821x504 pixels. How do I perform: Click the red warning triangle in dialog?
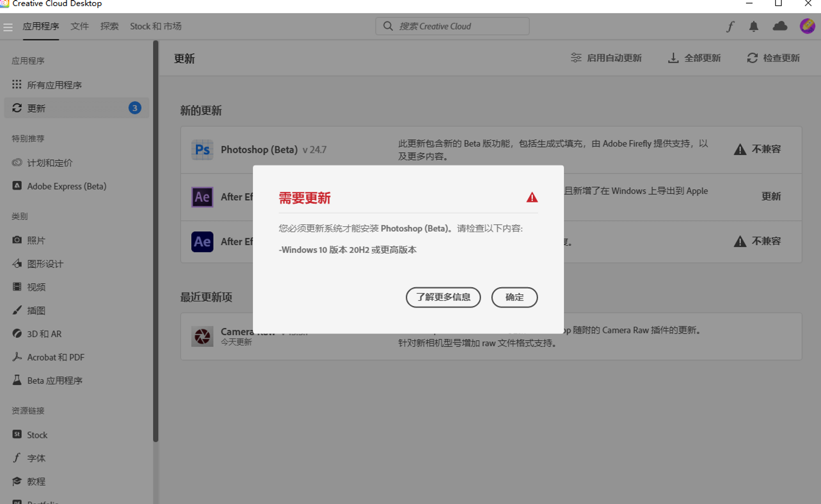click(x=532, y=198)
